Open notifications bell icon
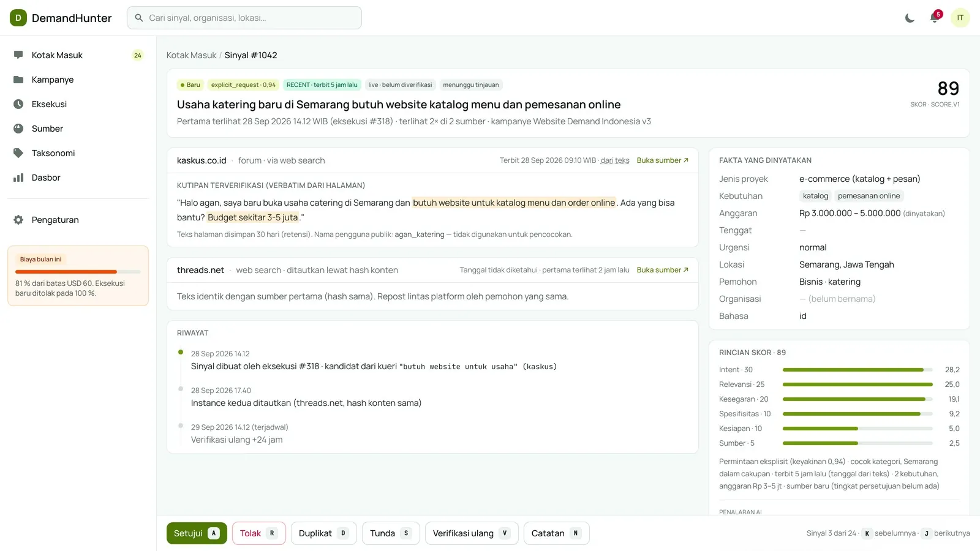 (x=934, y=18)
